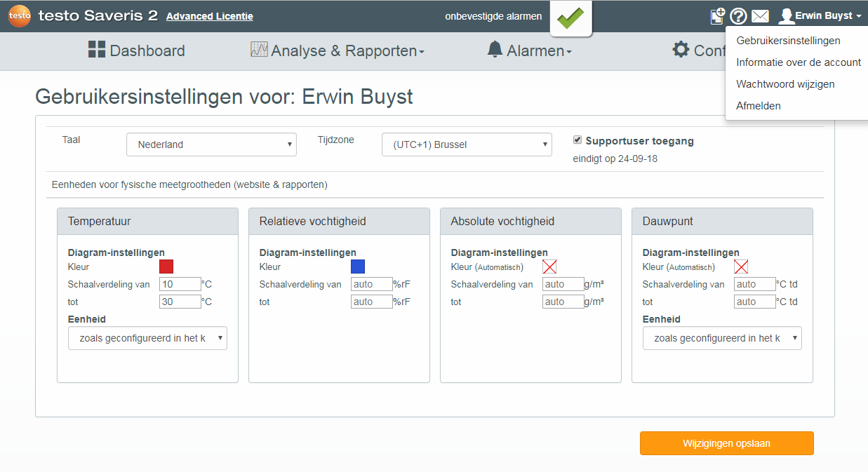Open the help question mark icon
The width and height of the screenshot is (868, 472).
click(x=738, y=16)
